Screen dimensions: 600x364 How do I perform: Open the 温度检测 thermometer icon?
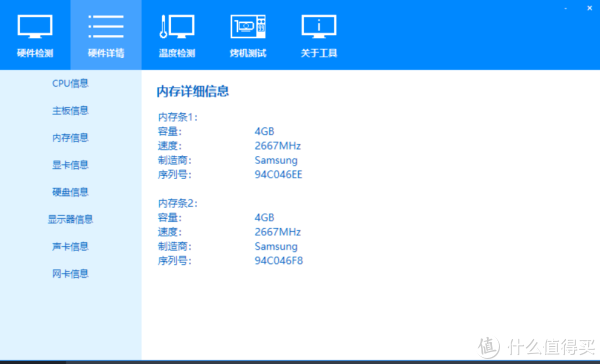point(177,26)
